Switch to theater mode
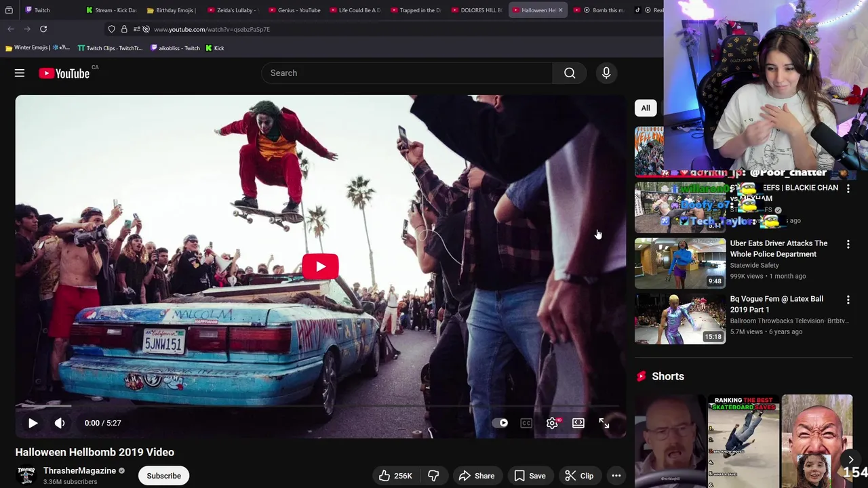 click(x=578, y=423)
